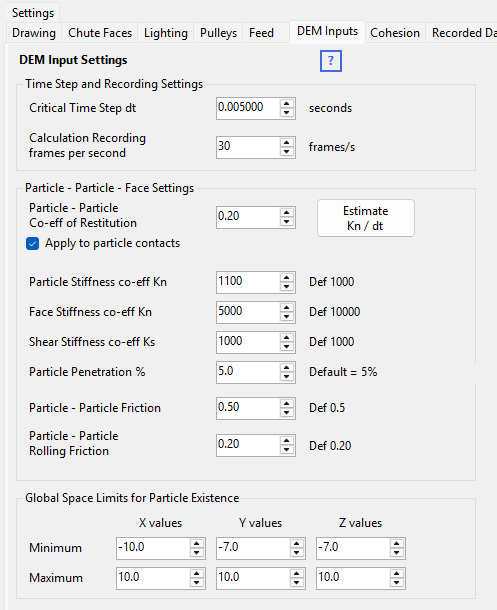Decrease Critical Time Step dt value
The width and height of the screenshot is (497, 610).
click(287, 113)
